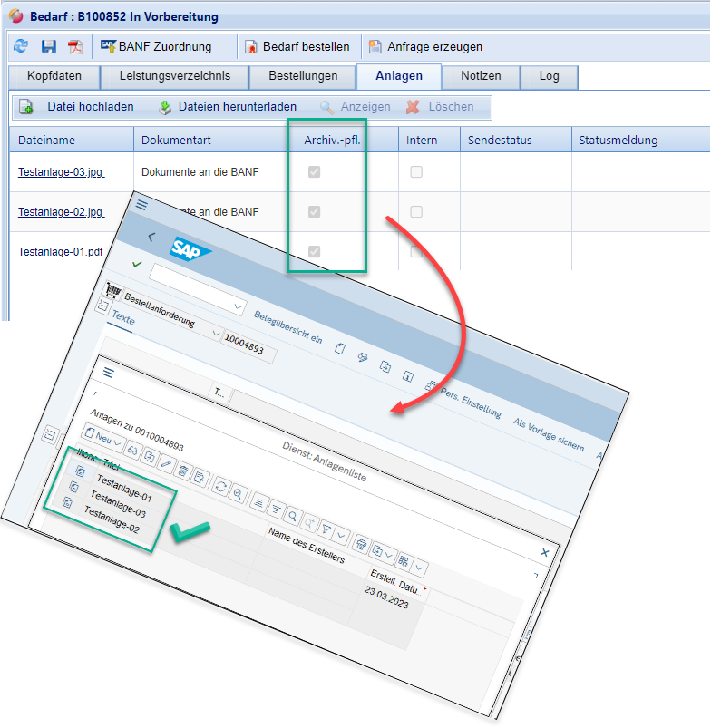Export Bedarf via the PDF icon
Viewport: 711px width, 728px height.
(x=75, y=47)
